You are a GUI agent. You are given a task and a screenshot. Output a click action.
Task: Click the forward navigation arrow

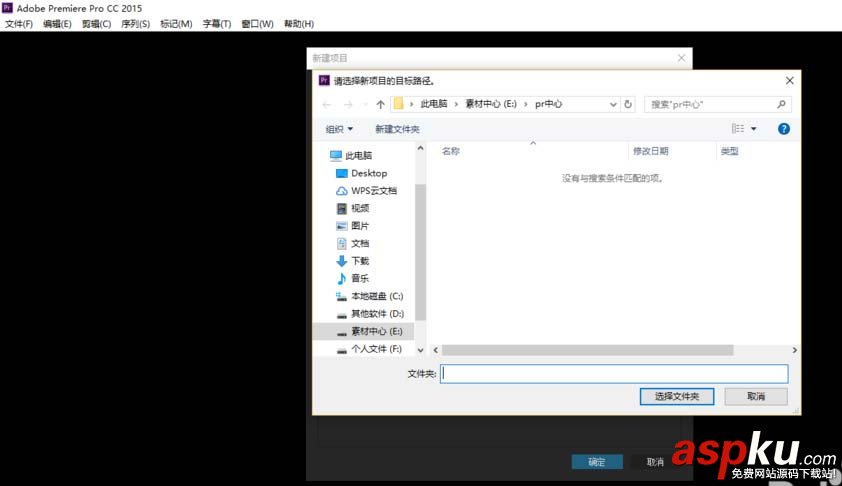[x=348, y=104]
